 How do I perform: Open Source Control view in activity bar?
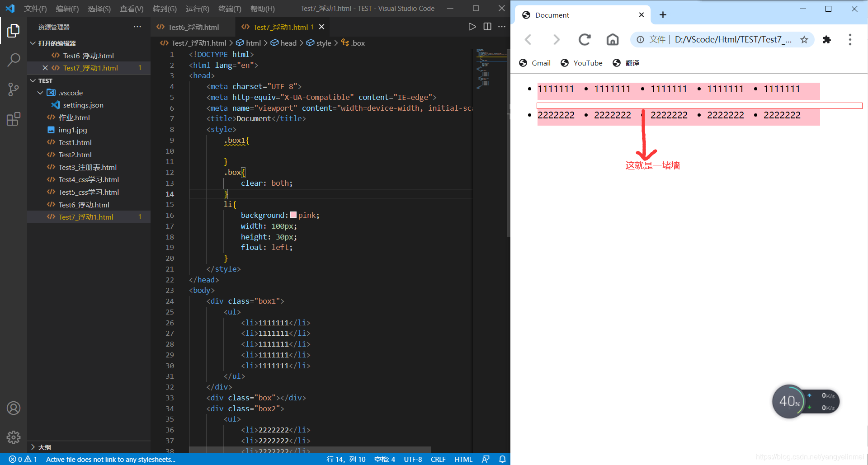(14, 89)
